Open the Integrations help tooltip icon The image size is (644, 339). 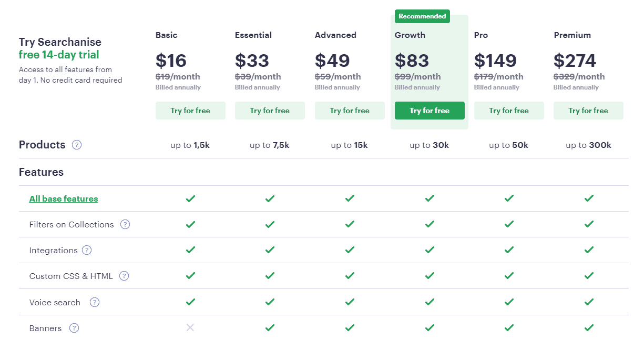87,250
